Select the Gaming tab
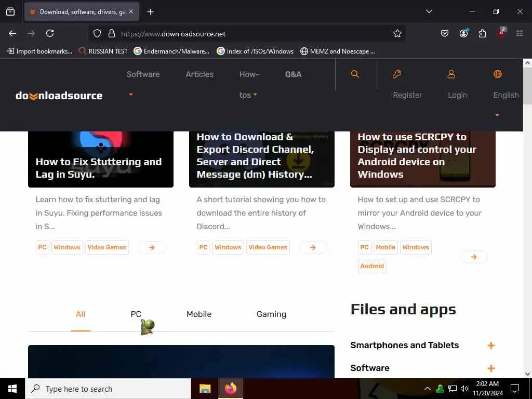The height and width of the screenshot is (399, 532). 271,314
